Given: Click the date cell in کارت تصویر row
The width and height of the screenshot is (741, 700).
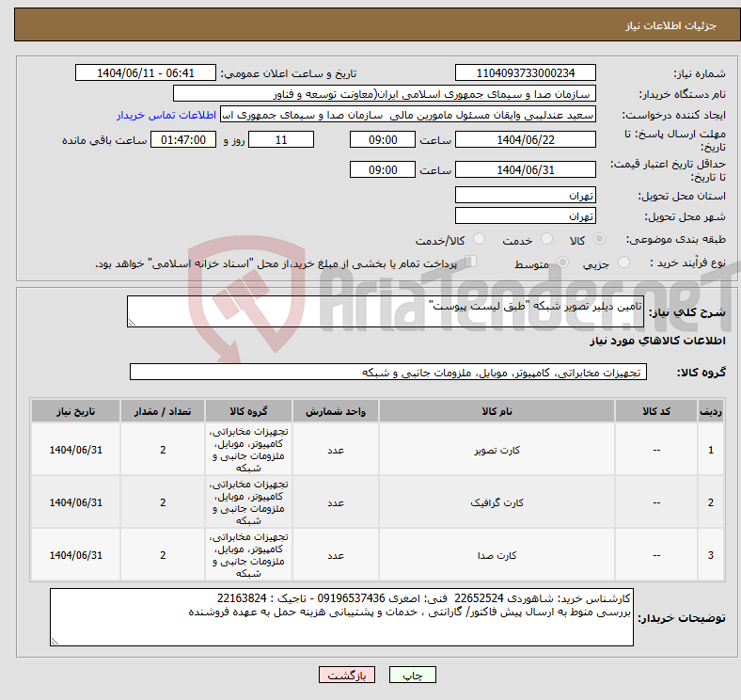Looking at the screenshot, I should (x=75, y=450).
